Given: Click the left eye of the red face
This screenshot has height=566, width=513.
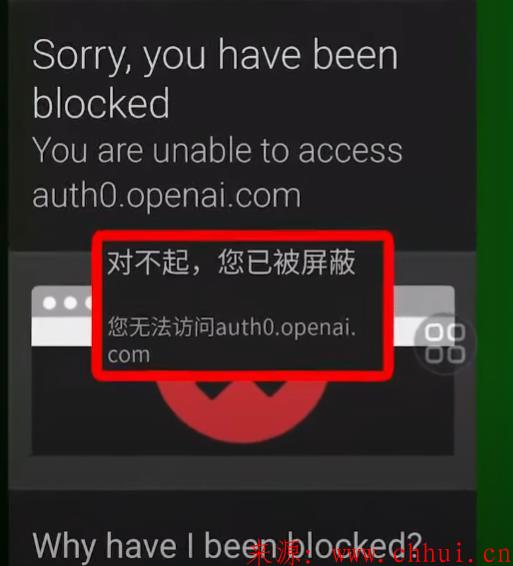Looking at the screenshot, I should click(212, 389).
